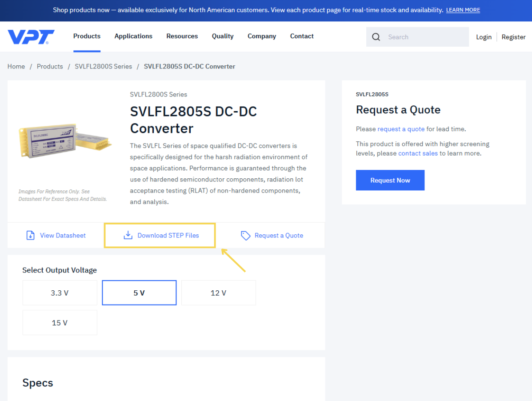Click the converter product image
The height and width of the screenshot is (401, 532).
click(x=65, y=140)
